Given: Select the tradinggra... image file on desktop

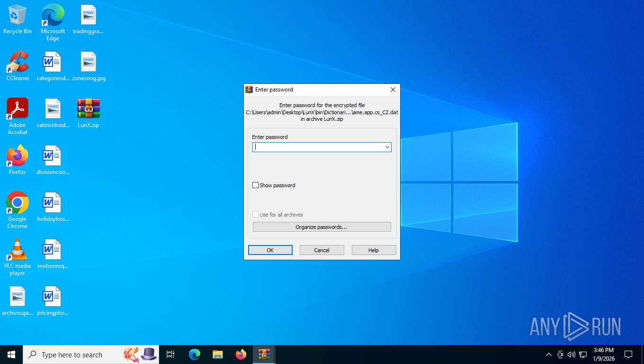Looking at the screenshot, I should (88, 20).
